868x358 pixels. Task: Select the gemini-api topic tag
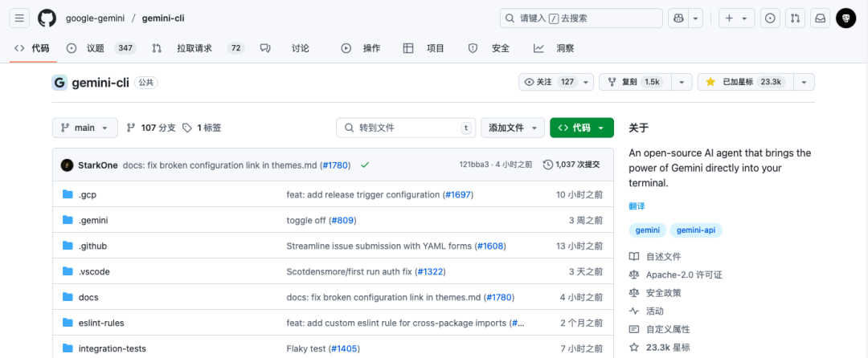[x=696, y=230]
